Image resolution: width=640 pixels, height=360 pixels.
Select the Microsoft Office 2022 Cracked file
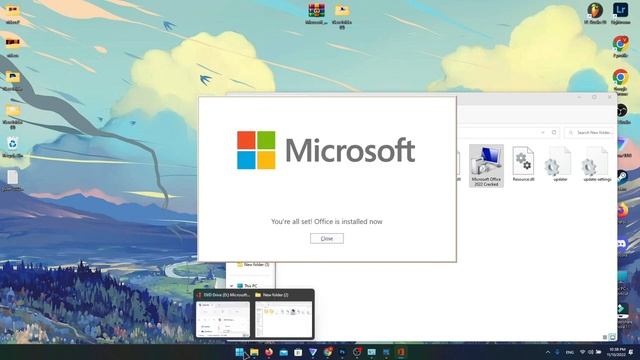tap(486, 166)
